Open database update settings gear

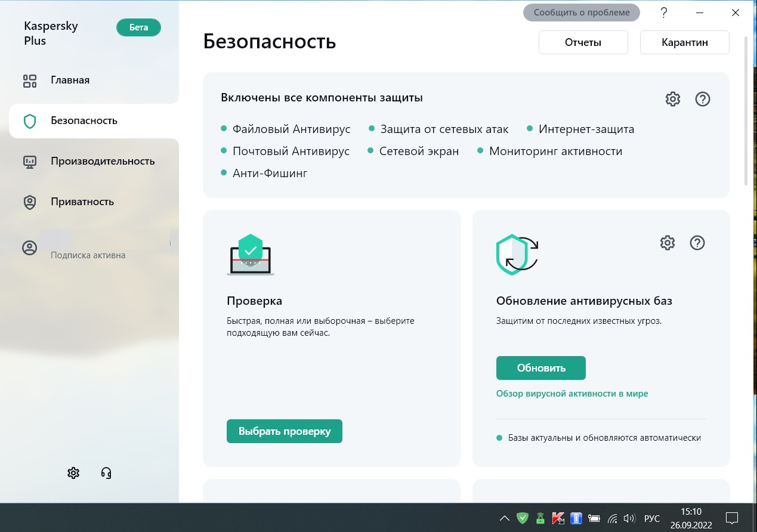pos(668,243)
